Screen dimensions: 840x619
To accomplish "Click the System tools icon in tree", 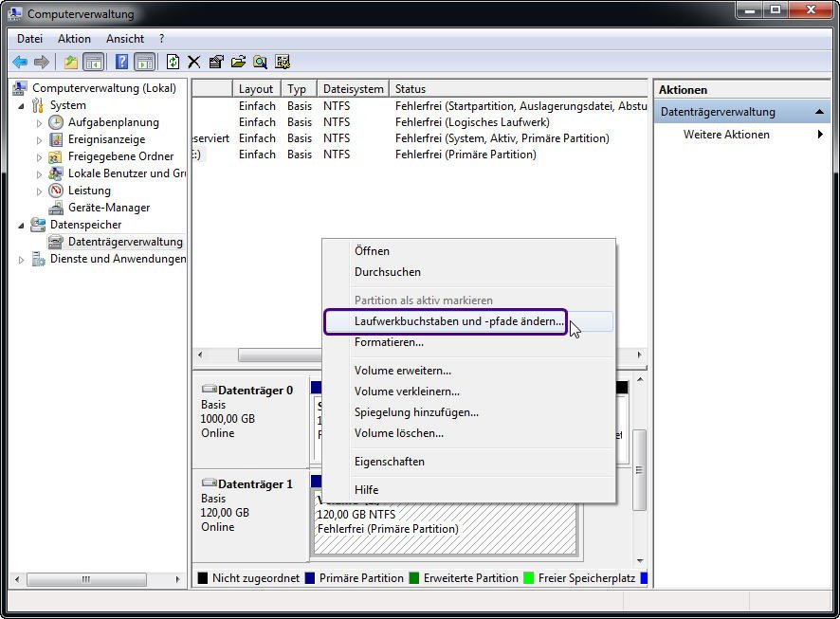I will (x=38, y=105).
